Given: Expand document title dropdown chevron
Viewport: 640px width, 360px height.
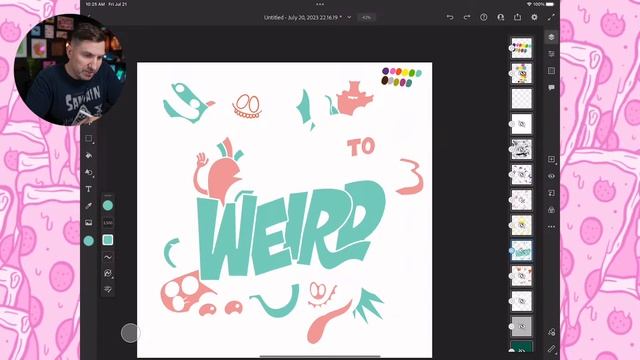Looking at the screenshot, I should click(349, 17).
